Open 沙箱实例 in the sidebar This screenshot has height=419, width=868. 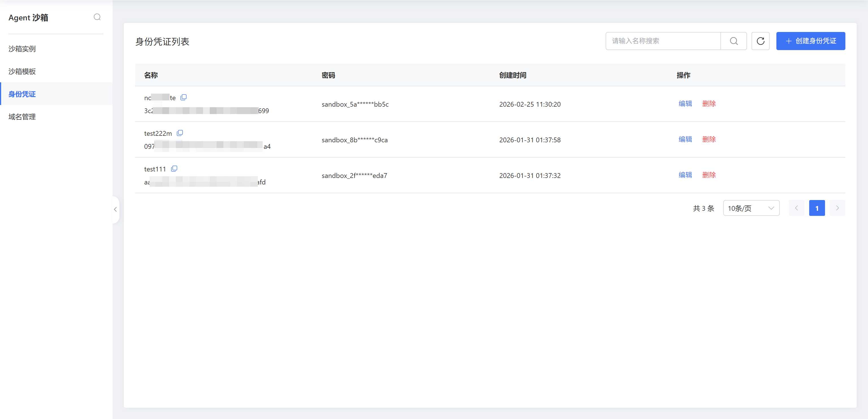(22, 49)
